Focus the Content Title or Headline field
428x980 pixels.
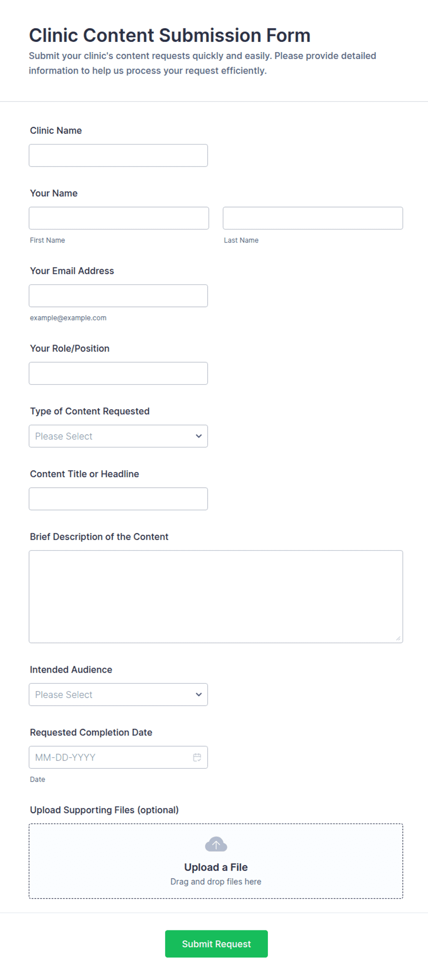click(x=118, y=499)
